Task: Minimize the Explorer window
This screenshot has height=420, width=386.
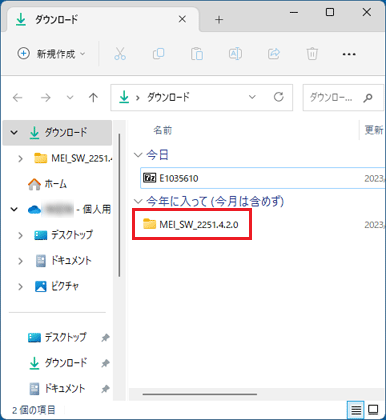Action: pos(294,13)
